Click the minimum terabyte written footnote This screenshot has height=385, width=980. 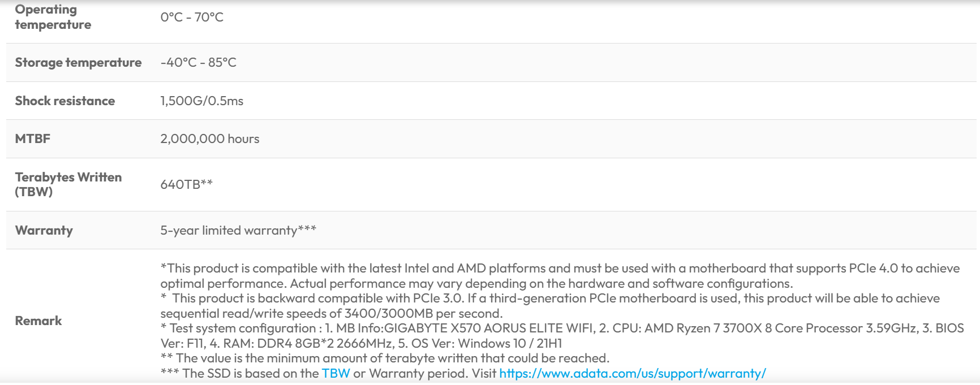(385, 358)
